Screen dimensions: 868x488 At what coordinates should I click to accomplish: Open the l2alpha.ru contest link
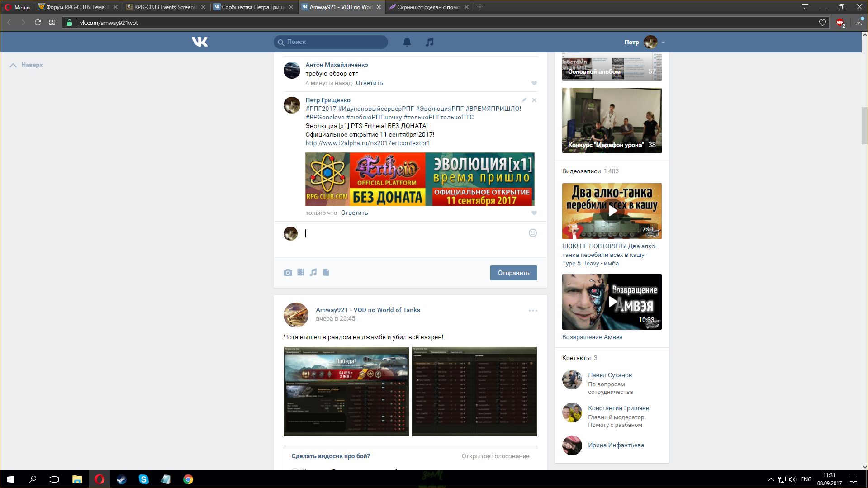tap(368, 143)
